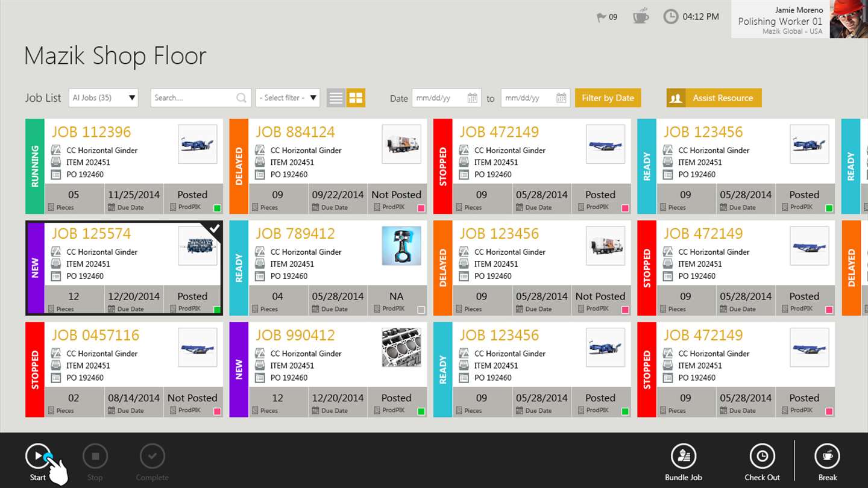
Task: Click the Check Out clock icon
Action: tap(762, 456)
